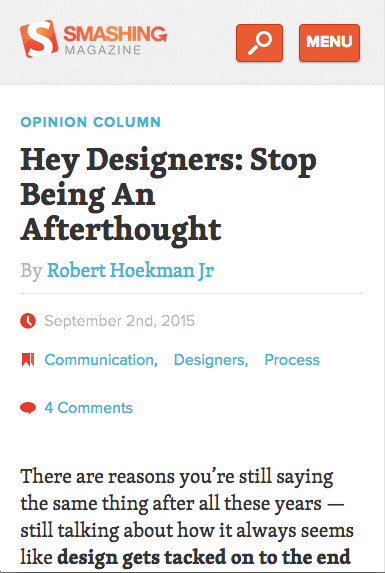Click the September 2nd, 2015 date text

(x=119, y=321)
